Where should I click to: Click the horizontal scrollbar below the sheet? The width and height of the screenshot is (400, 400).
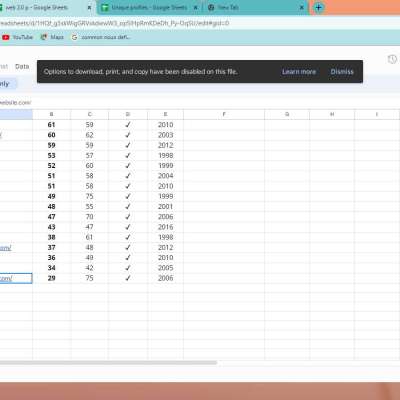tap(108, 362)
